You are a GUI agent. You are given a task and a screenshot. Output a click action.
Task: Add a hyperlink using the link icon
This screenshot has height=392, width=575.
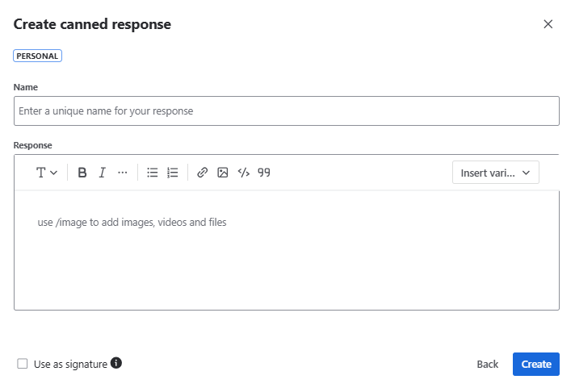[203, 173]
